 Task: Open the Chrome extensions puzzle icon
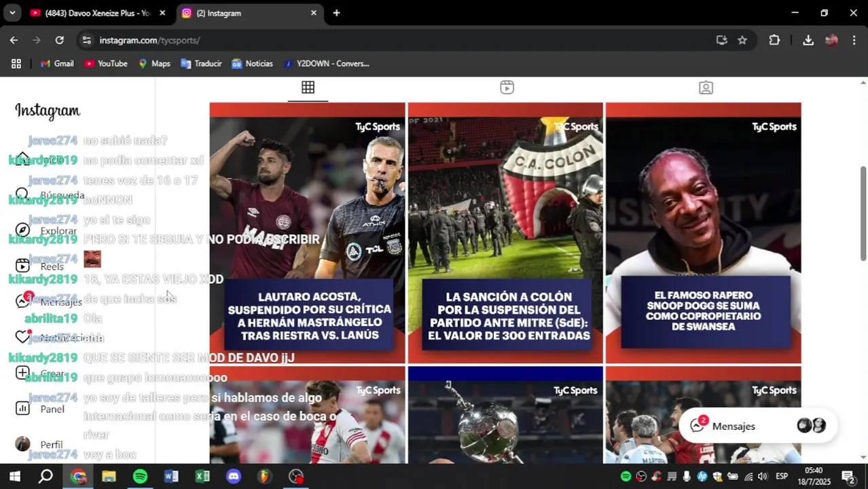(774, 40)
